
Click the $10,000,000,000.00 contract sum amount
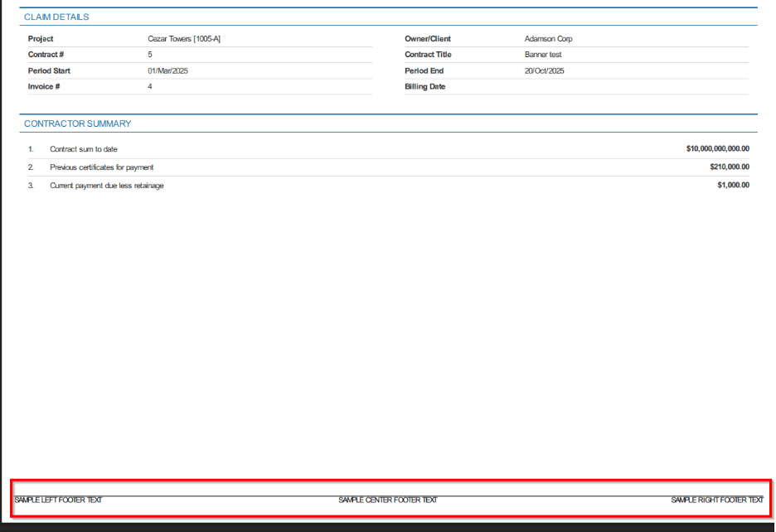pyautogui.click(x=717, y=149)
